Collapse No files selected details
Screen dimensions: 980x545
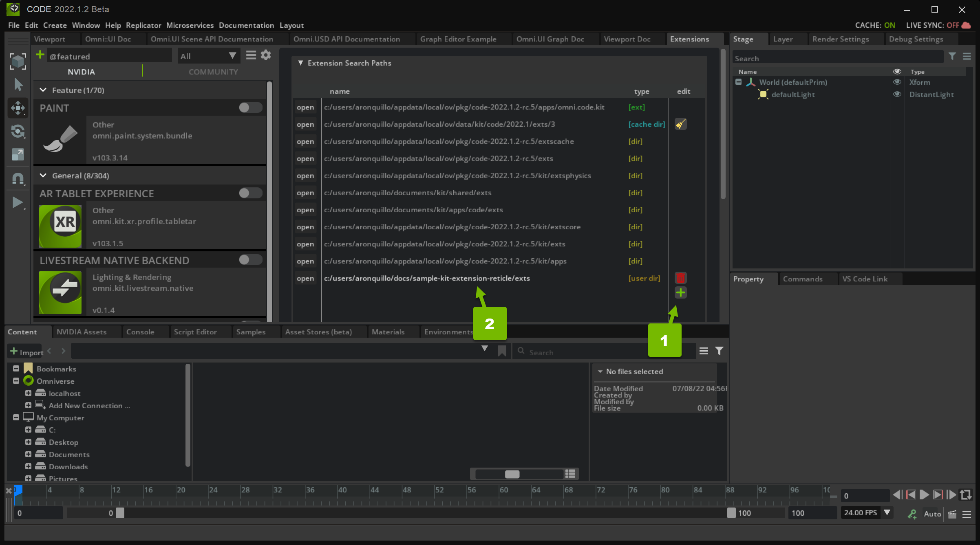(x=600, y=371)
